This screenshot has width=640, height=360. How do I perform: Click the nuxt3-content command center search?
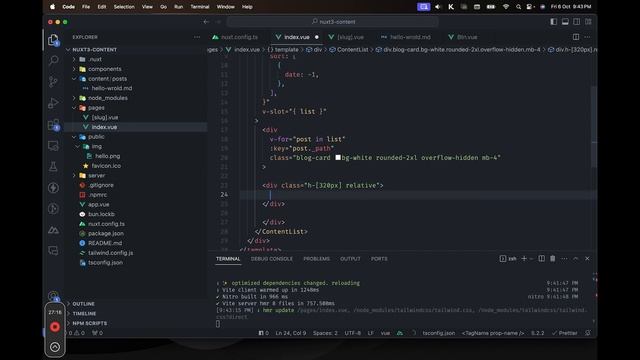[x=333, y=22]
